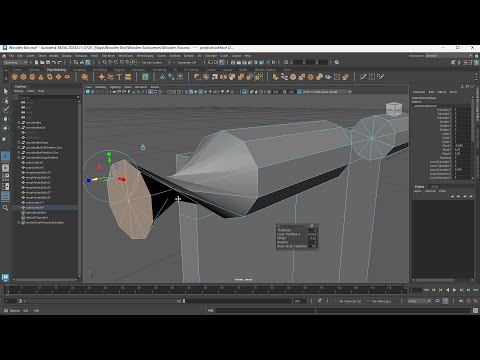Open the outliner search filter dropdown arrow
Screen dimensions: 480x360
(x=79, y=97)
